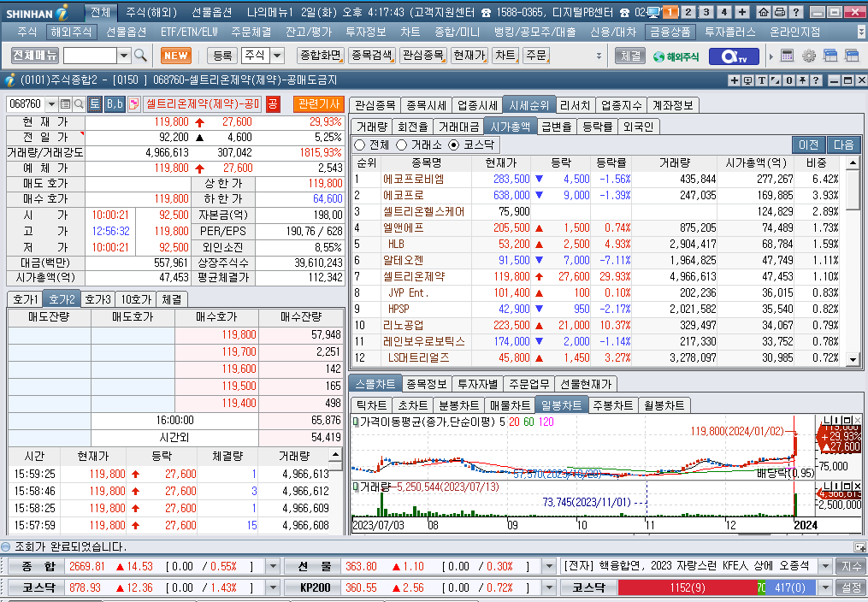Switch to the 주봉차트 tab
The image size is (868, 602).
click(613, 405)
